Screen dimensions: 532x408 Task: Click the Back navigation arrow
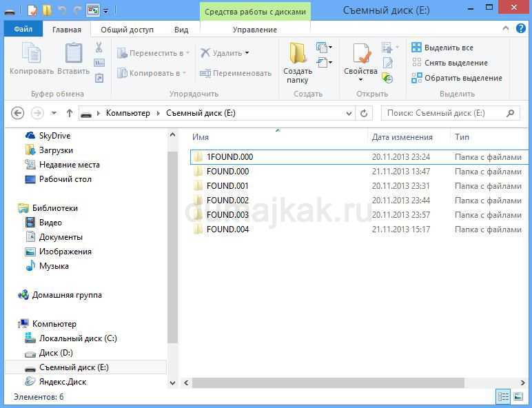[x=17, y=113]
